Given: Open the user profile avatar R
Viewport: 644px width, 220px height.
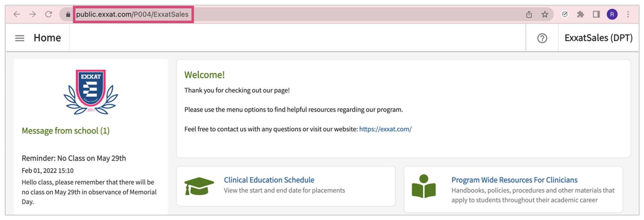Looking at the screenshot, I should click(612, 14).
